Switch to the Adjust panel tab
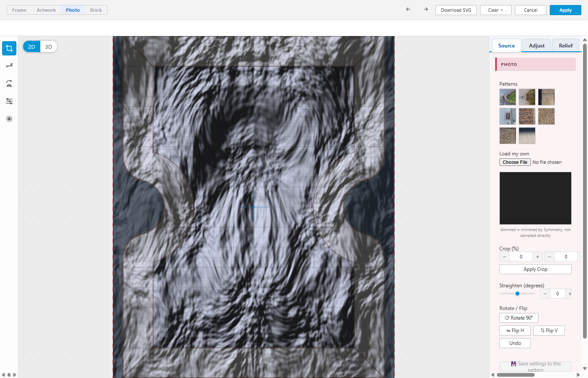The image size is (588, 378). 537,45
